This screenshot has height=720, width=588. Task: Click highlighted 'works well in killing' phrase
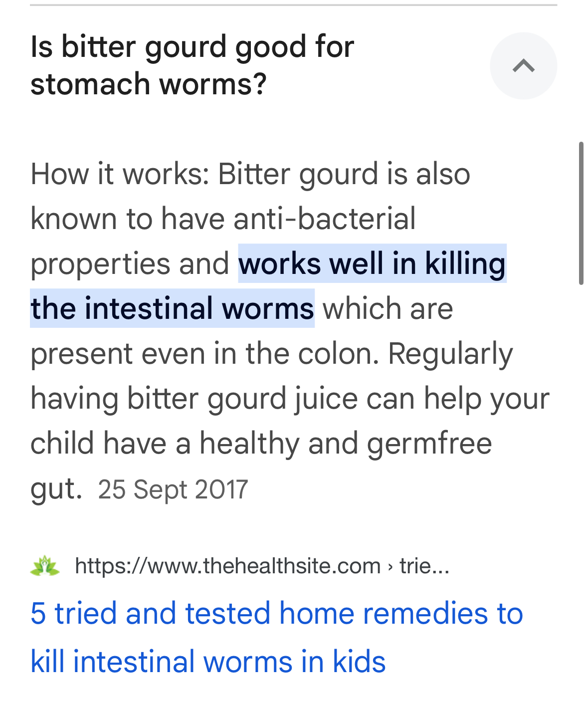point(372,263)
